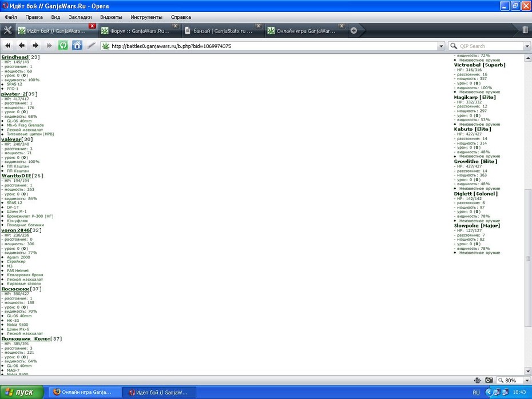Open the Файл menu
This screenshot has height=399, width=532.
(x=11, y=17)
